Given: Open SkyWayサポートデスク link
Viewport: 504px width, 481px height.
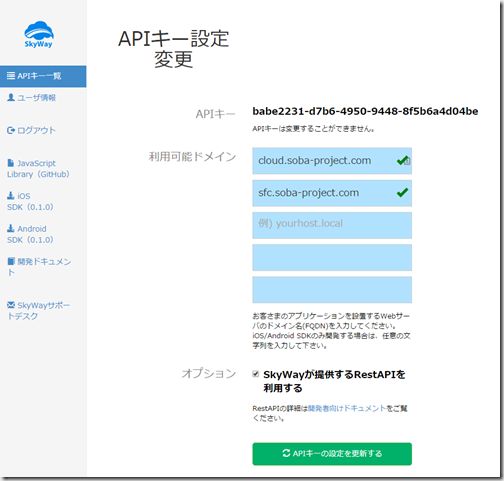Looking at the screenshot, I should pos(39,311).
